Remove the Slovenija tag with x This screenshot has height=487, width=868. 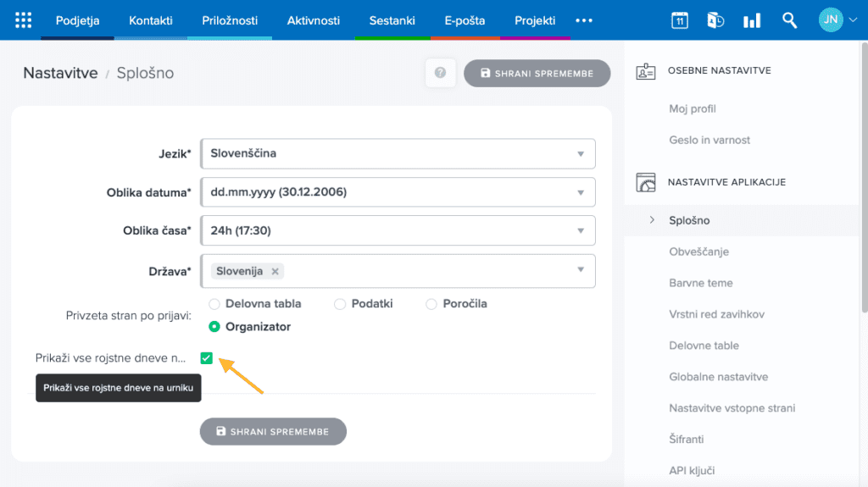tap(275, 272)
